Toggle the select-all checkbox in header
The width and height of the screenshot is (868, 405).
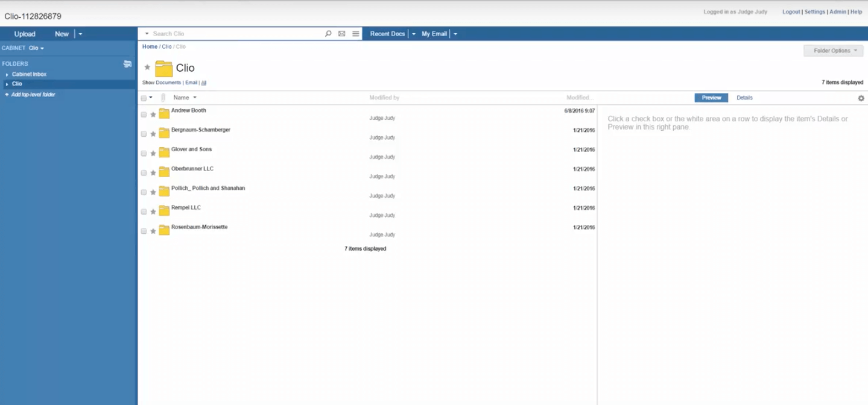[x=144, y=98]
